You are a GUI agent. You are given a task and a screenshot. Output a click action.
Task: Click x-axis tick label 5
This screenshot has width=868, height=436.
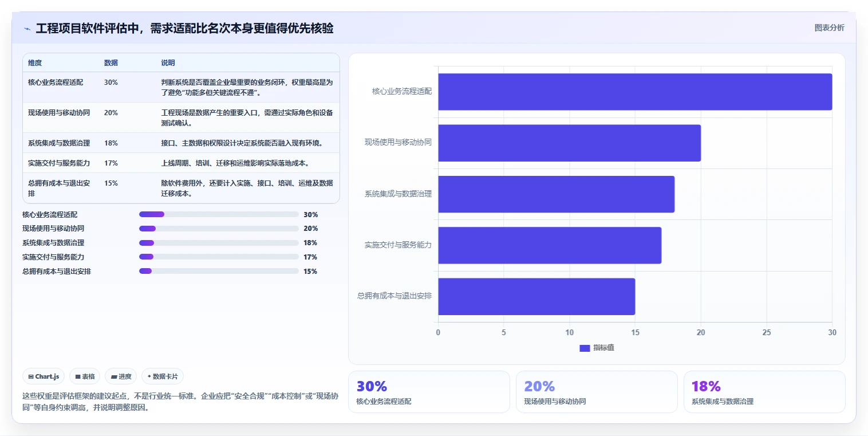coord(504,333)
